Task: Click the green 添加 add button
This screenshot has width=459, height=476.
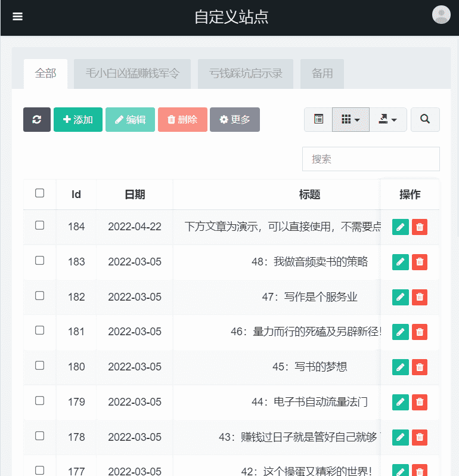Action: pyautogui.click(x=78, y=119)
